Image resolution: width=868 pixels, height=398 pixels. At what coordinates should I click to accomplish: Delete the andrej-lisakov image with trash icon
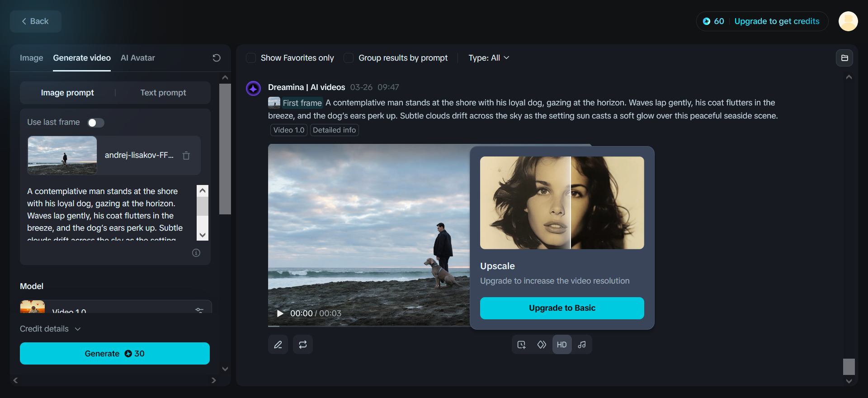pos(186,156)
